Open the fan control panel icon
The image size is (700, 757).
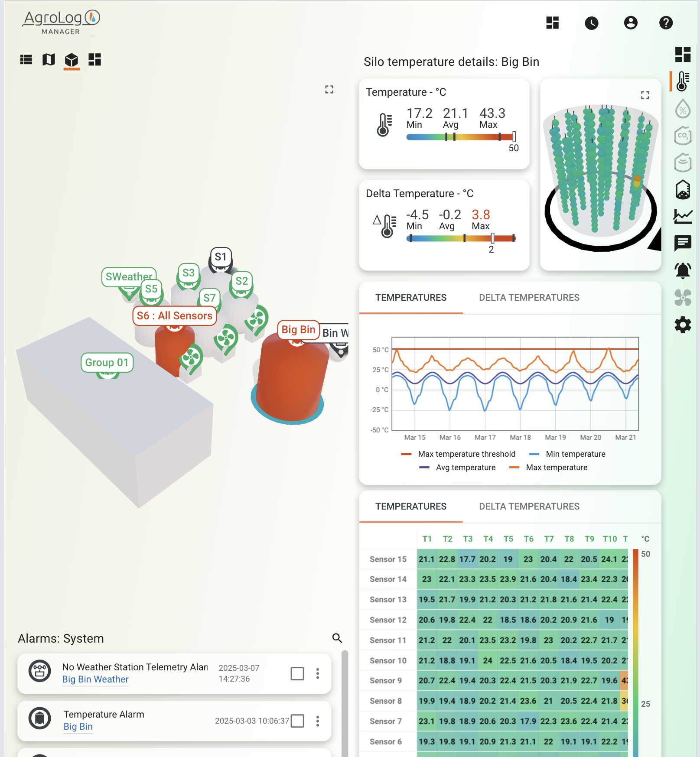tap(683, 298)
